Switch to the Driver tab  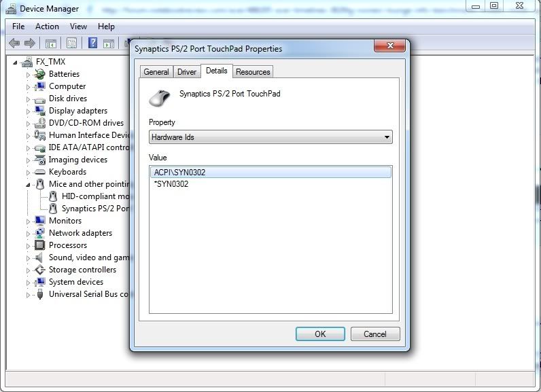tap(187, 72)
